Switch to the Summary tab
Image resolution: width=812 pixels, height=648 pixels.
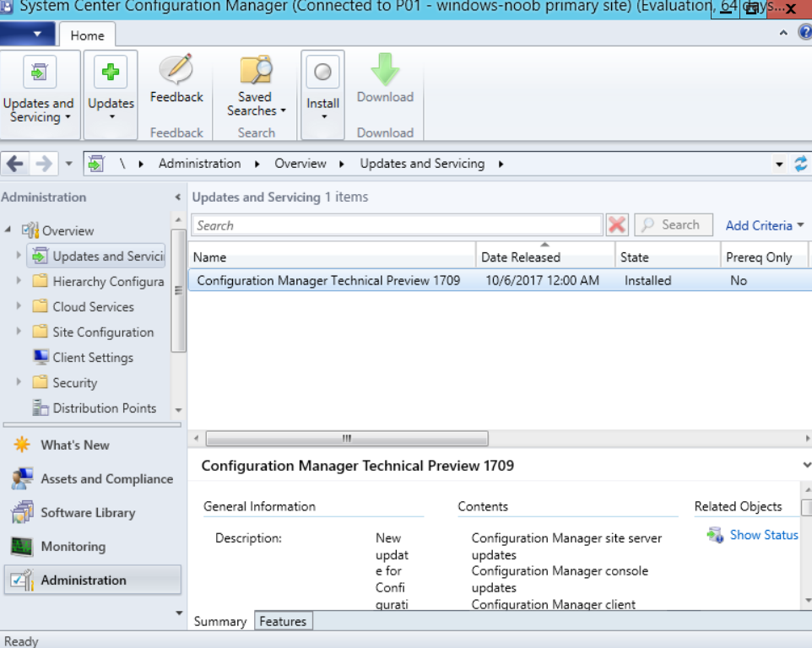pyautogui.click(x=220, y=621)
